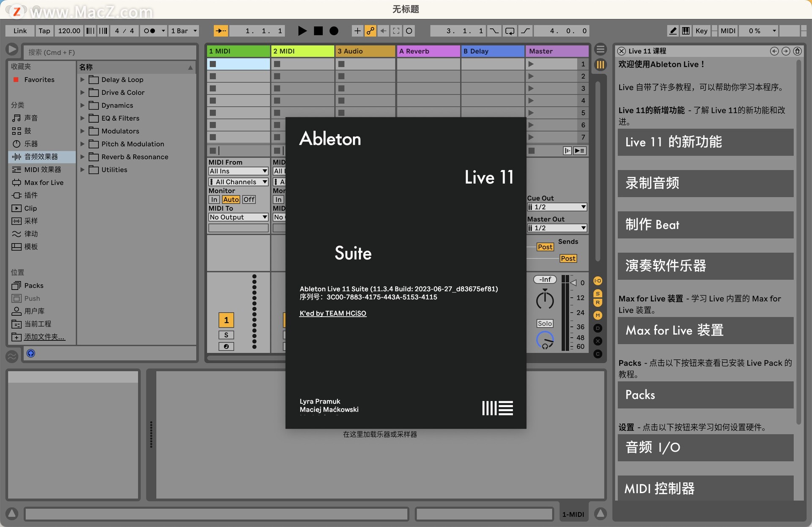The height and width of the screenshot is (527, 812).
Task: Open the Live 11 的新功能 lesson
Action: point(705,142)
